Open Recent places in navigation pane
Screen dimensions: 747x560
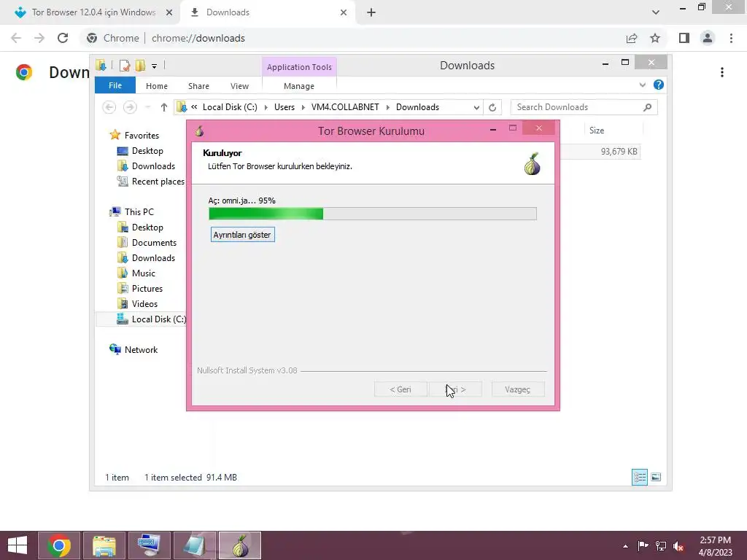pos(158,182)
